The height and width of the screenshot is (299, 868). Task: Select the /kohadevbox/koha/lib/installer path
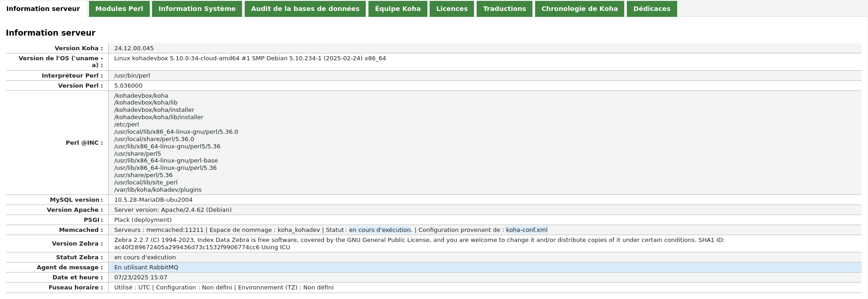click(x=158, y=117)
